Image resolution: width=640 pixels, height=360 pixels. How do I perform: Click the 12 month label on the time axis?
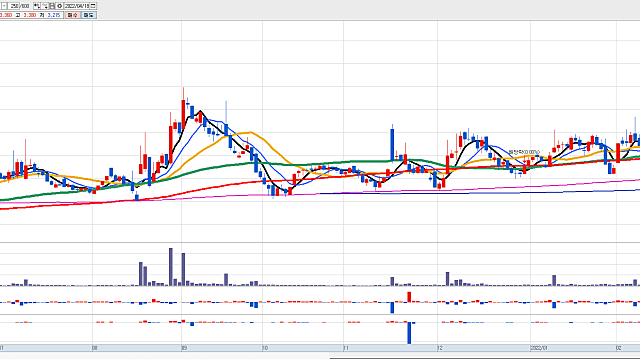(440, 348)
